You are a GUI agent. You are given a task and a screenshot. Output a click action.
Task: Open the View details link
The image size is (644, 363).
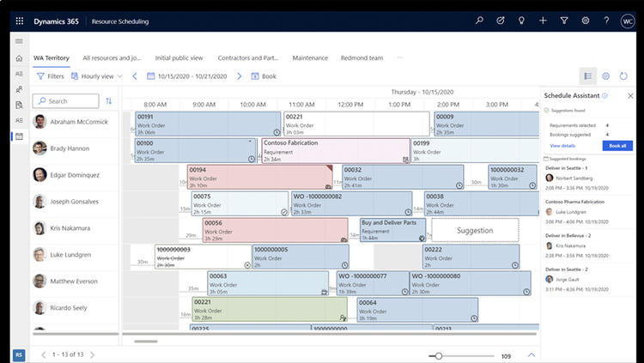(x=562, y=146)
